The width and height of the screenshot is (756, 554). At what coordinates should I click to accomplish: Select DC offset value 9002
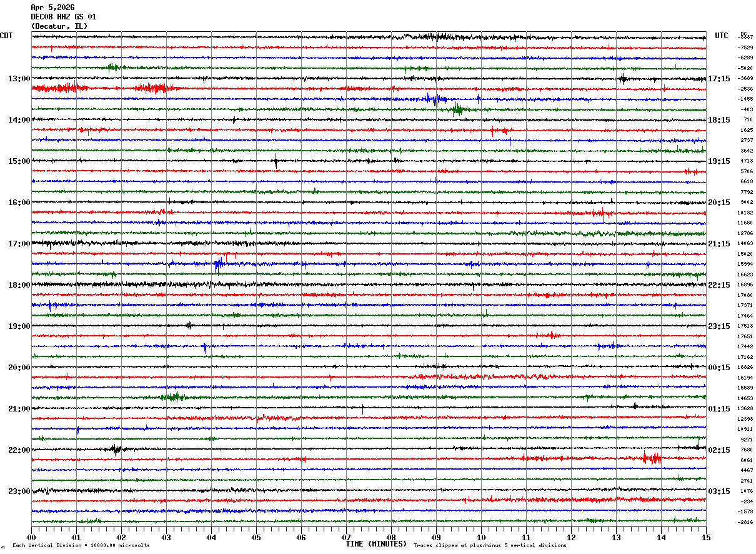pyautogui.click(x=747, y=203)
